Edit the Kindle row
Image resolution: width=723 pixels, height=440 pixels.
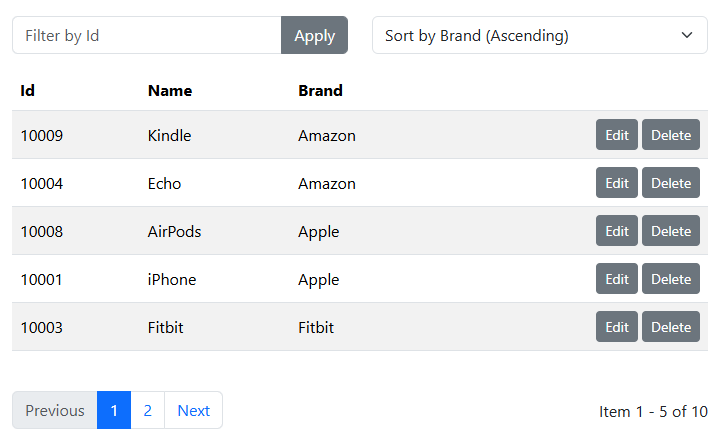coord(617,135)
